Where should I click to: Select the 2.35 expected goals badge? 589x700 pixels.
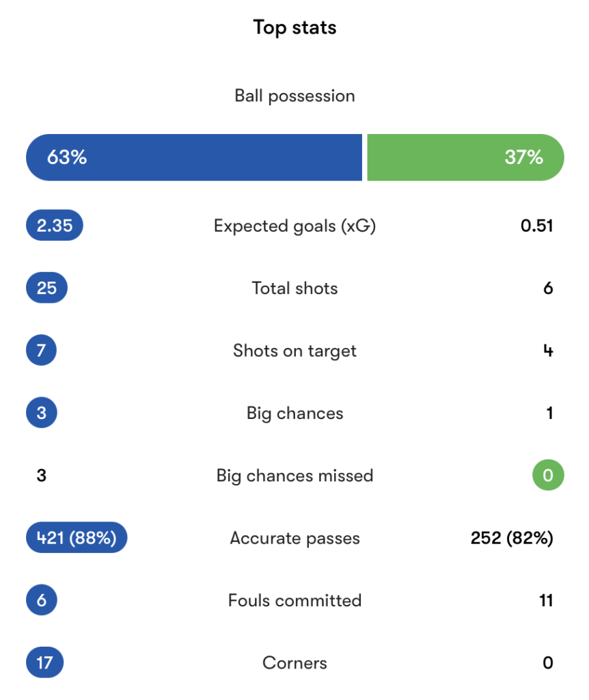pos(55,226)
